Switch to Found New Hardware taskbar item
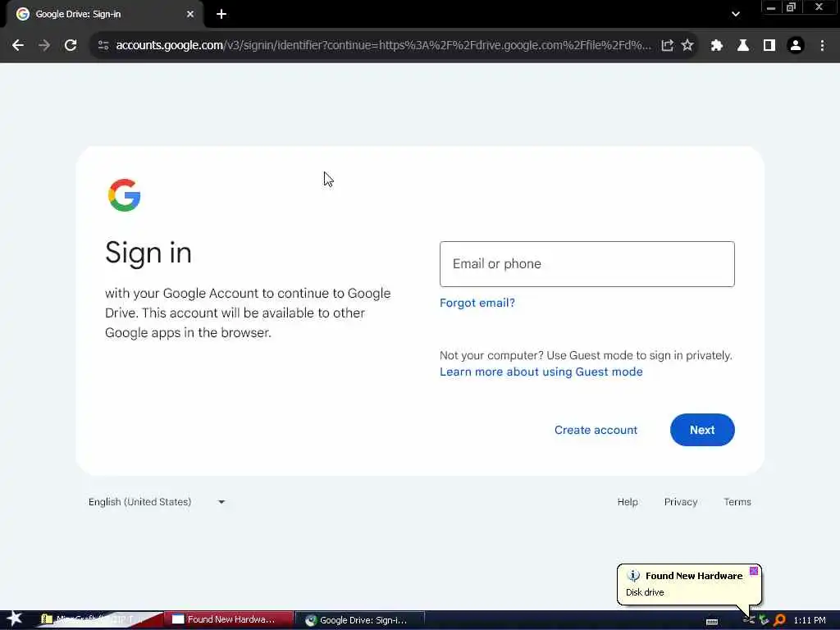The image size is (840, 630). click(x=228, y=619)
